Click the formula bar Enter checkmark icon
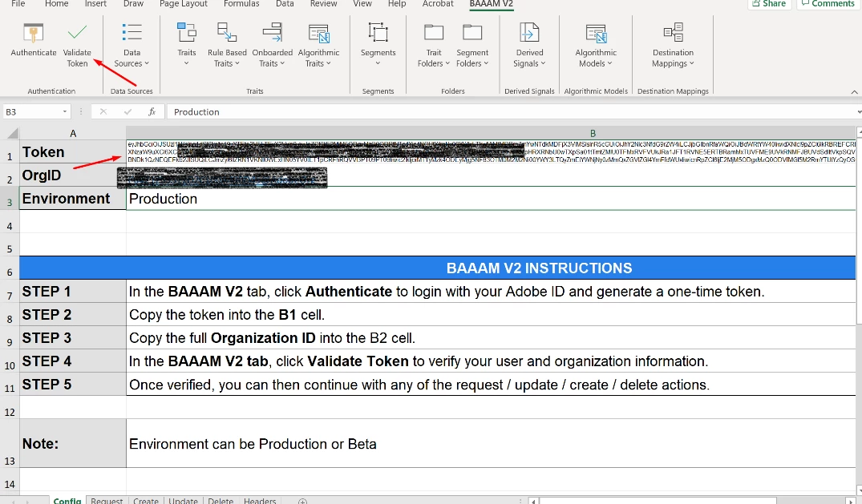This screenshot has width=862, height=504. [127, 111]
